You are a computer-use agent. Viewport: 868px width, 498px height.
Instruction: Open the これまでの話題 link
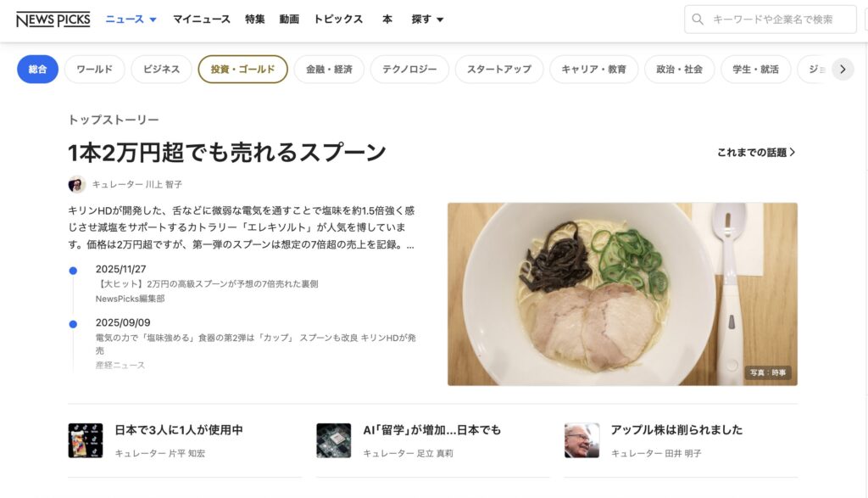coord(756,153)
